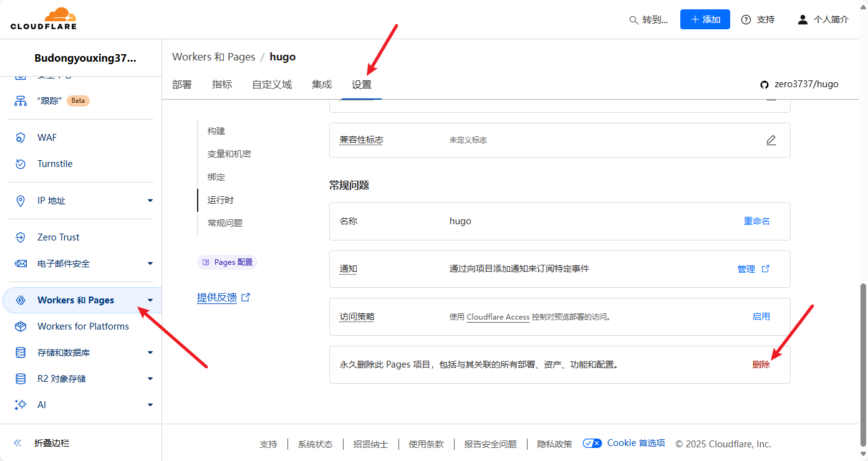Jump to the 常规问题 side section

225,223
